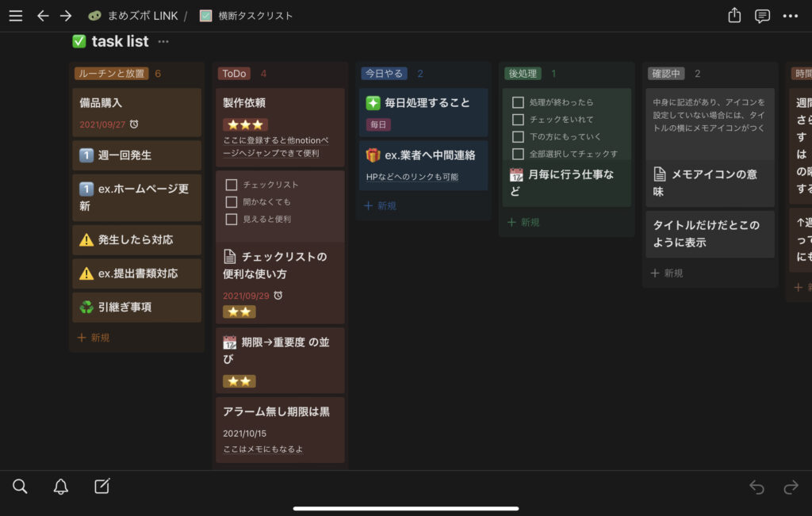Viewport: 812px width, 516px height.
Task: Open the 2021/10/15 date text
Action: pyautogui.click(x=244, y=434)
